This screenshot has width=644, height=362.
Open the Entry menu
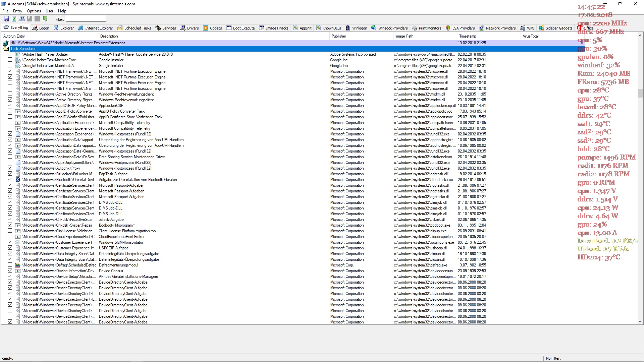17,11
